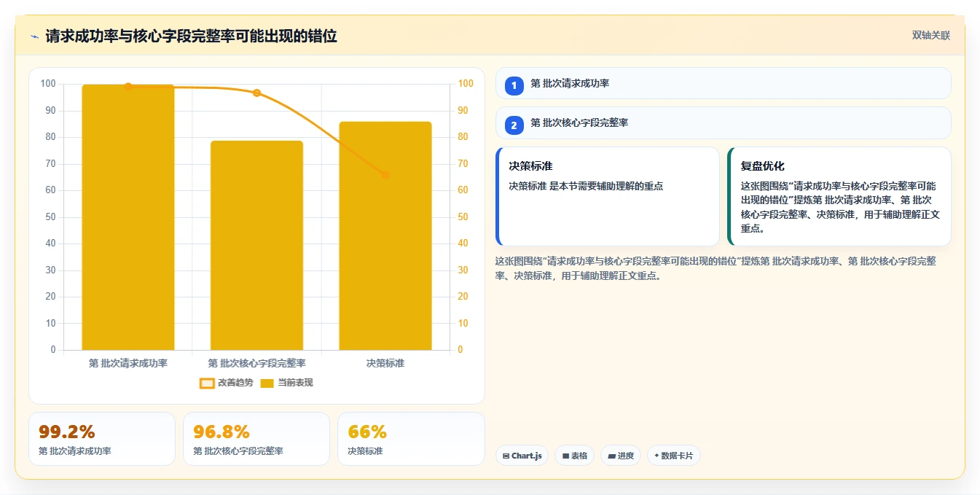Image resolution: width=980 pixels, height=495 pixels.
Task: Click the trend line point above the first bar
Action: tap(128, 87)
